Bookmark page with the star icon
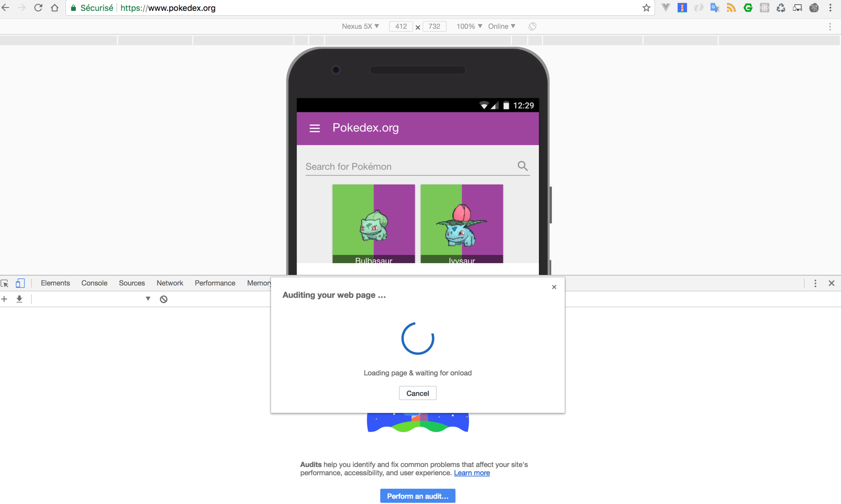This screenshot has width=841, height=504. click(x=646, y=8)
